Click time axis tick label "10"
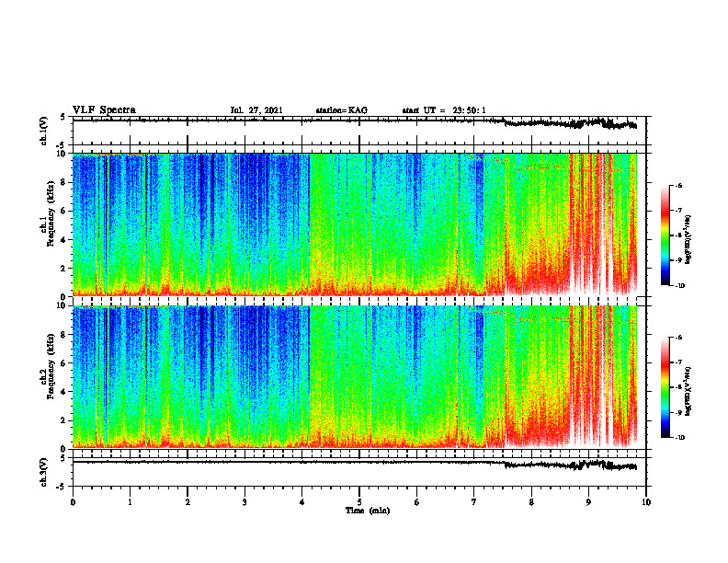728x563 pixels. [646, 502]
